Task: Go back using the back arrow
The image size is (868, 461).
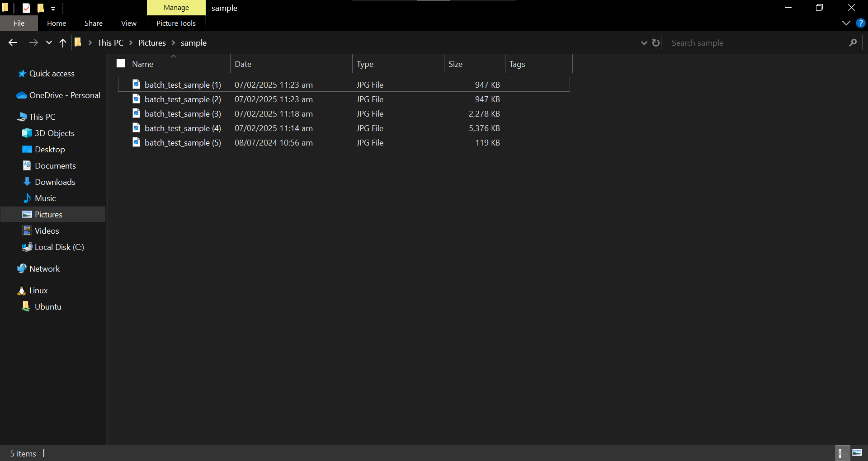Action: (13, 42)
